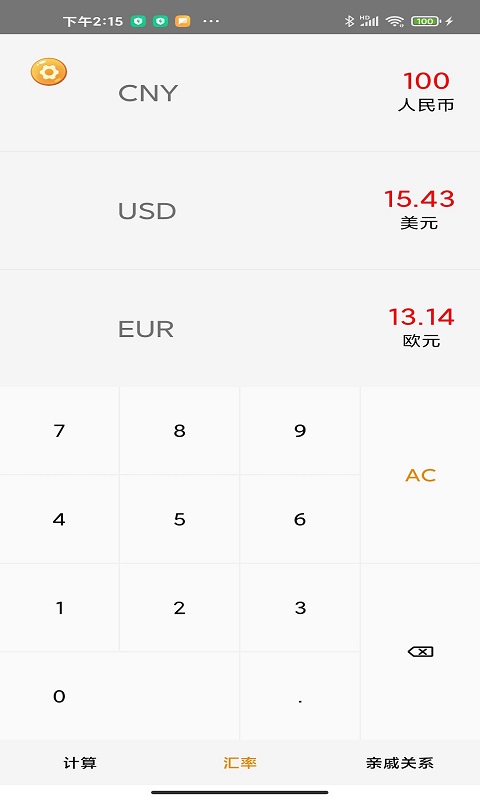Select the USD currency row

(240, 211)
